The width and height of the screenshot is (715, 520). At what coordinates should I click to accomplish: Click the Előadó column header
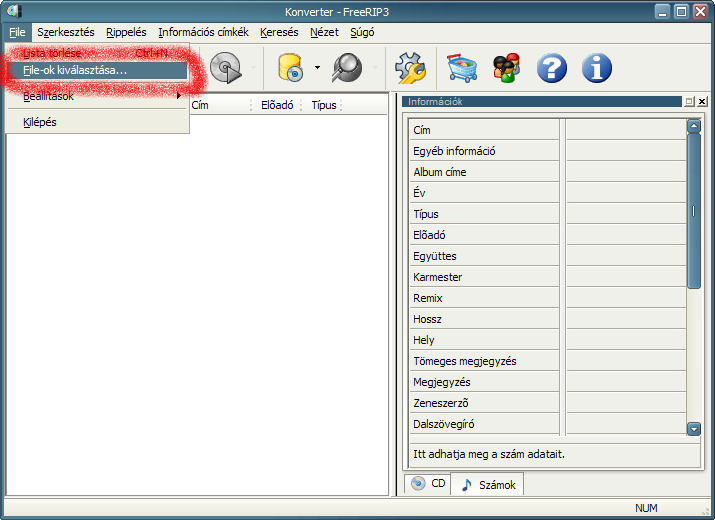tap(277, 105)
